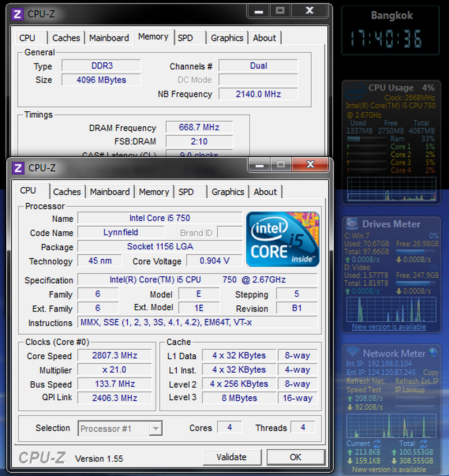Click the Network Meter traffic graph
This screenshot has width=449, height=476.
click(391, 425)
